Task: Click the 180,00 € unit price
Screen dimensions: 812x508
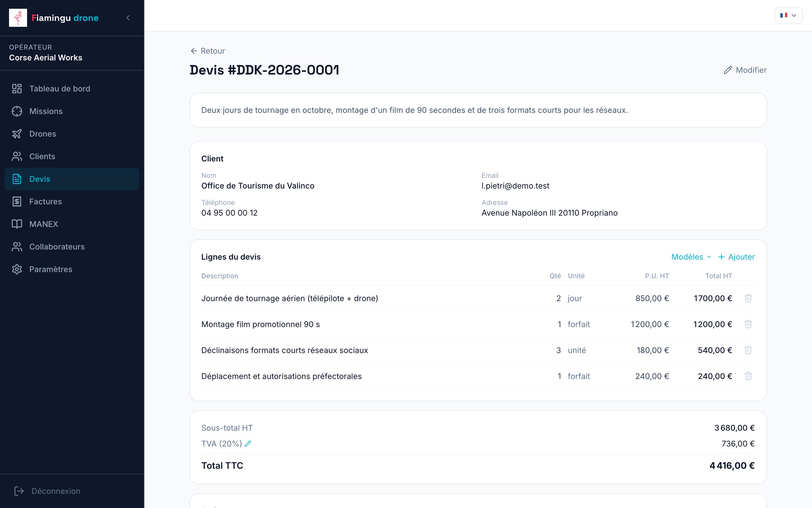Action: tap(653, 351)
